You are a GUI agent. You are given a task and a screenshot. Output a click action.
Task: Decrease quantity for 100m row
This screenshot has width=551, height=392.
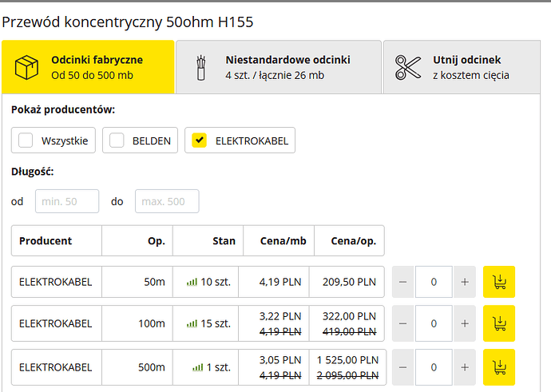403,323
